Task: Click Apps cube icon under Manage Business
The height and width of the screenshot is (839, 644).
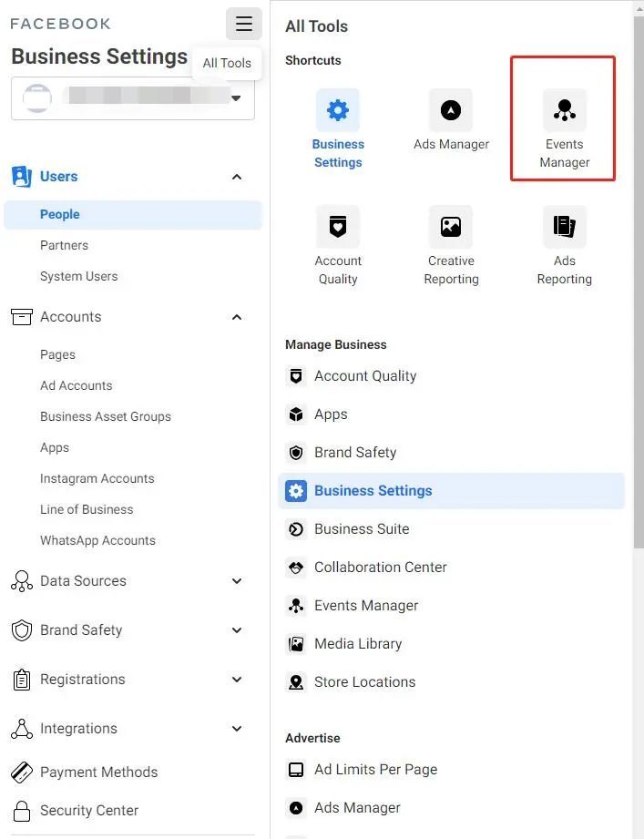Action: tap(296, 414)
